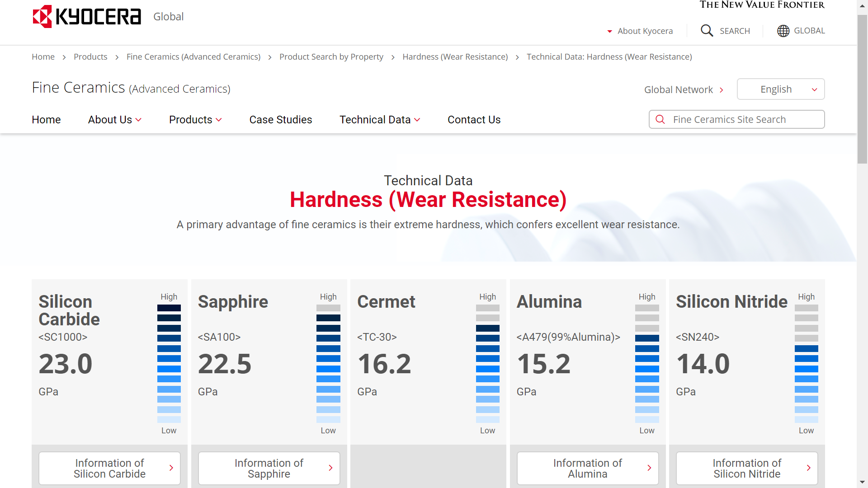
Task: Open Contact Us in navigation
Action: (x=474, y=120)
